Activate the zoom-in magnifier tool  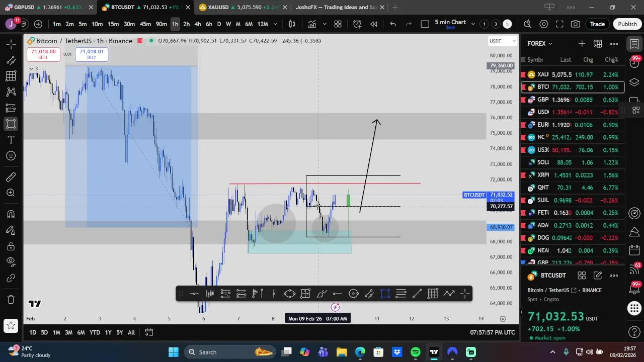click(11, 193)
